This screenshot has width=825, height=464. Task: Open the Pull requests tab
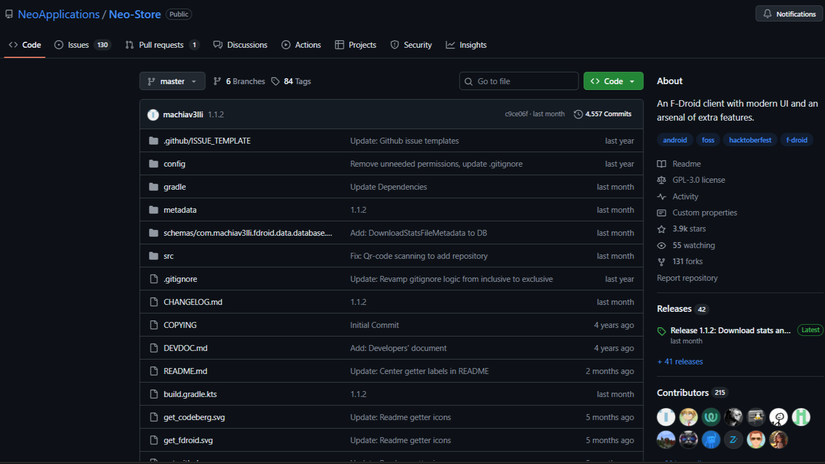(x=162, y=45)
